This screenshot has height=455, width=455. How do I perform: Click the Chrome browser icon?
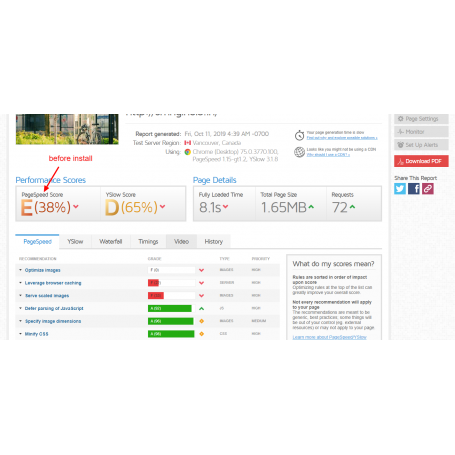pos(188,152)
